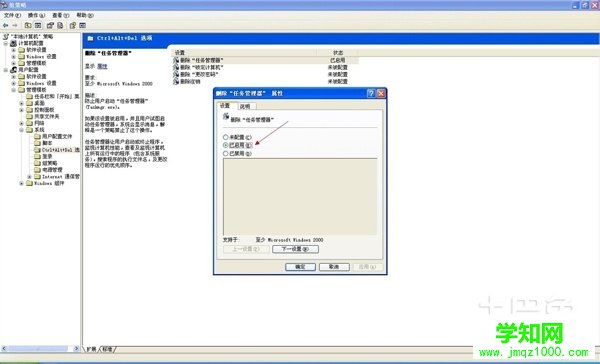Click the 应用 button
600x364 pixels.
click(367, 267)
